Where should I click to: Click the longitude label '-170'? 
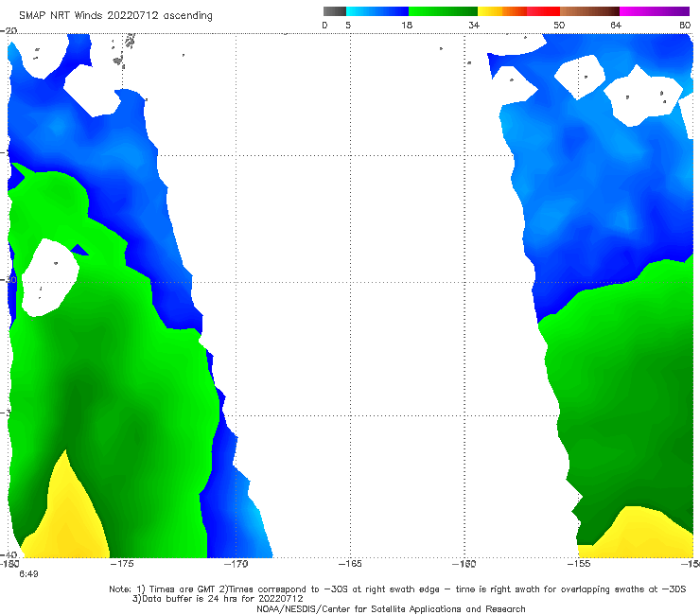(x=236, y=564)
